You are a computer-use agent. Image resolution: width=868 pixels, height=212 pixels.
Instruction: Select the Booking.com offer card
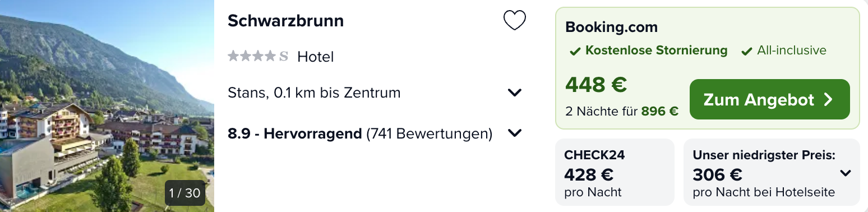tap(707, 68)
